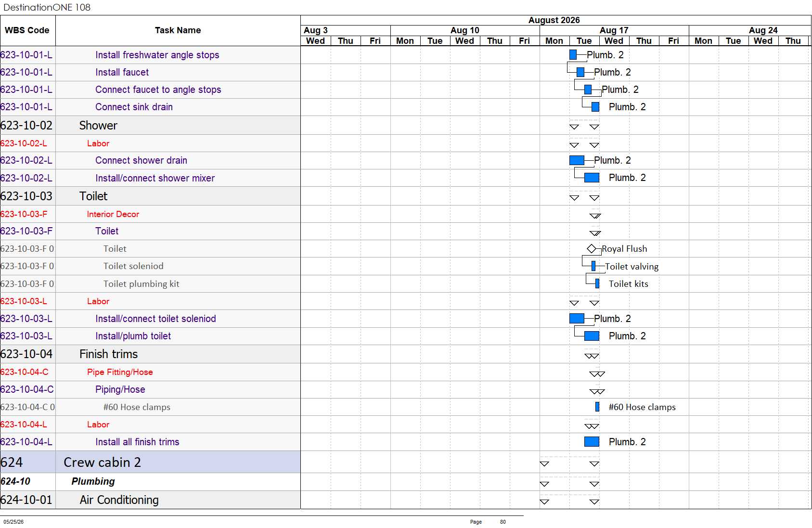Click the Install all finish trims bar
Screen dimensions: 812x528
[x=592, y=442]
